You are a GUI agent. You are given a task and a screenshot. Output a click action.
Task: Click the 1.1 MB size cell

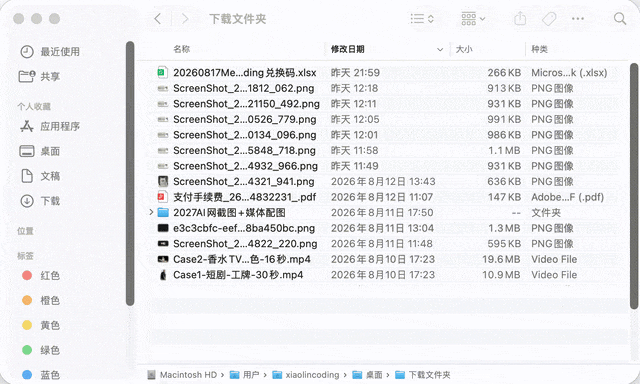[x=504, y=151]
